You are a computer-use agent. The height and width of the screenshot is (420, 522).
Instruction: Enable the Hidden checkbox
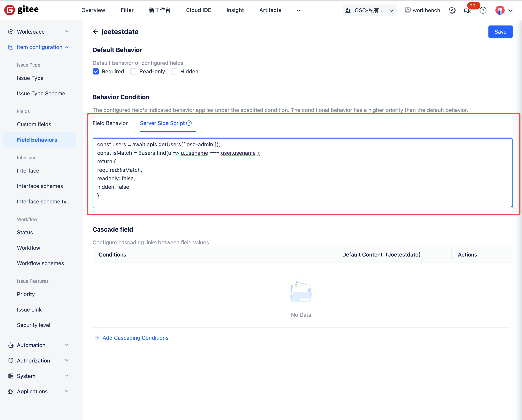click(x=174, y=71)
